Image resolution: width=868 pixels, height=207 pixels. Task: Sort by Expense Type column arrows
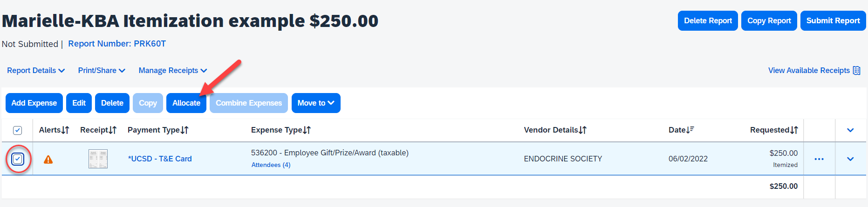(x=307, y=130)
